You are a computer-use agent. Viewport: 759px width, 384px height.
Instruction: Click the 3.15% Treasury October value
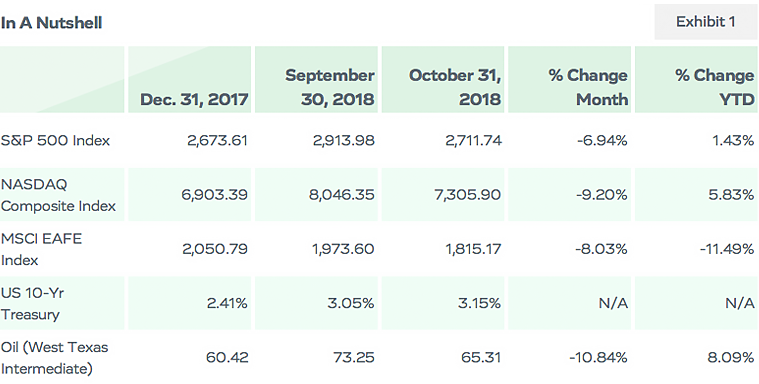[x=480, y=303]
